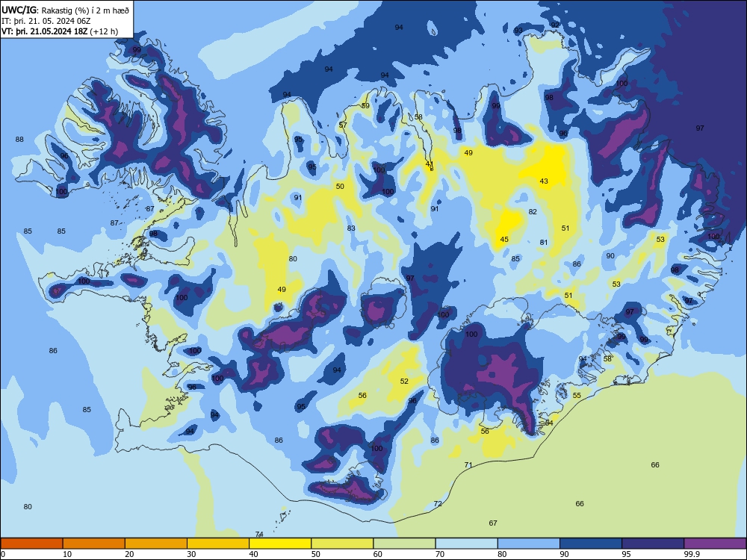The width and height of the screenshot is (747, 560).
Task: Click the init time line 'IT: þri. 21. 05. 2024 06Z'
Action: pos(44,21)
